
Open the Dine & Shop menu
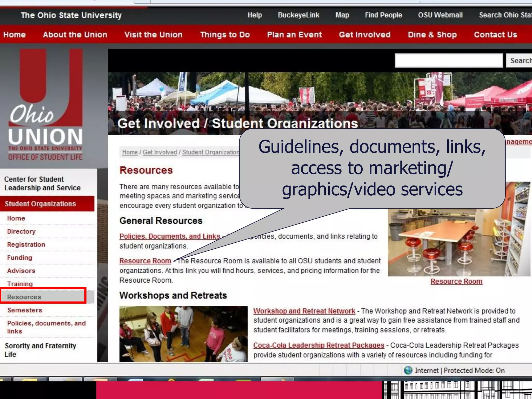coord(432,35)
